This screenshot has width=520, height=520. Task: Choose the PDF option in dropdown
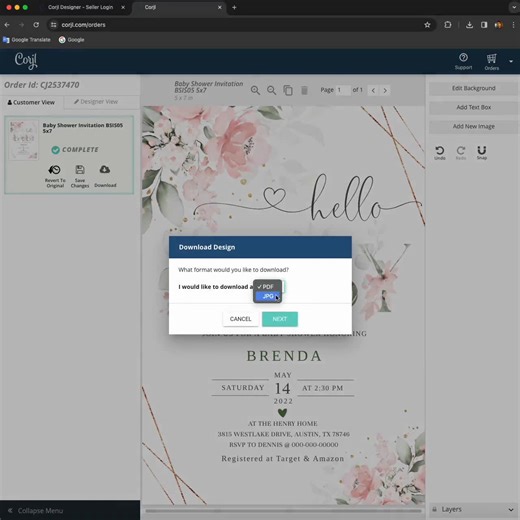(268, 287)
